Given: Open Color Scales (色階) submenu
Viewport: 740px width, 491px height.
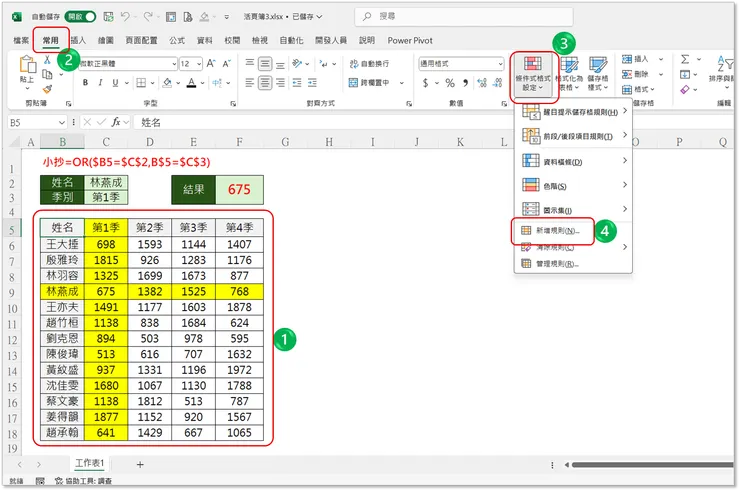Looking at the screenshot, I should point(574,186).
